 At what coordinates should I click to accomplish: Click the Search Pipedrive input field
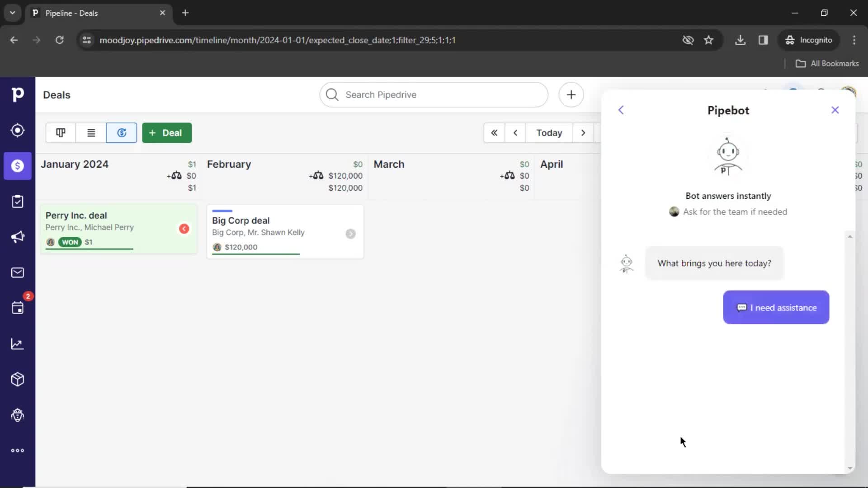434,94
